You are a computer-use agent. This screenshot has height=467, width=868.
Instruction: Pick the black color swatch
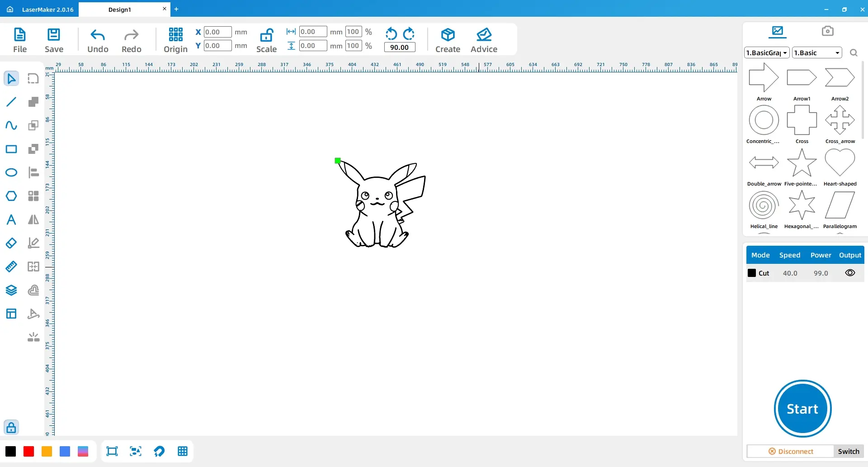pyautogui.click(x=10, y=451)
